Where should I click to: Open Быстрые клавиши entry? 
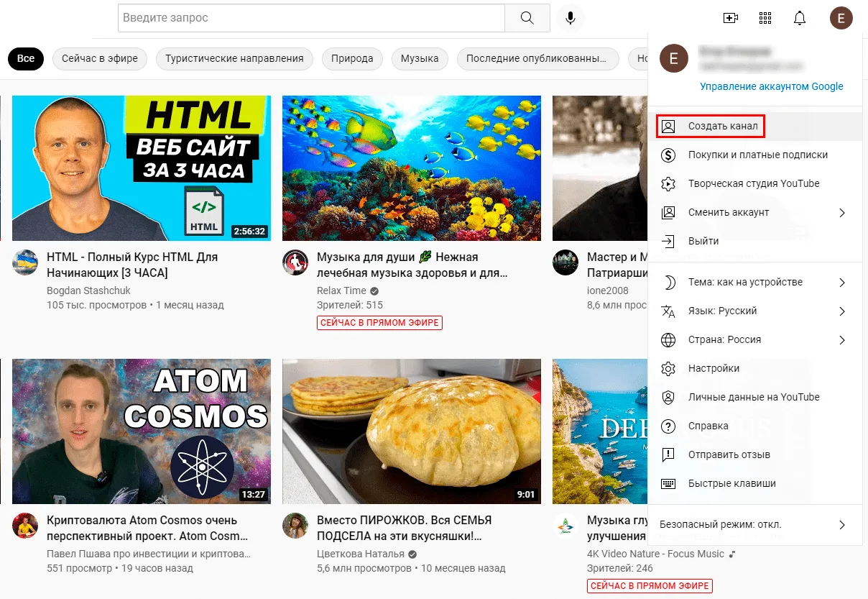point(754,483)
